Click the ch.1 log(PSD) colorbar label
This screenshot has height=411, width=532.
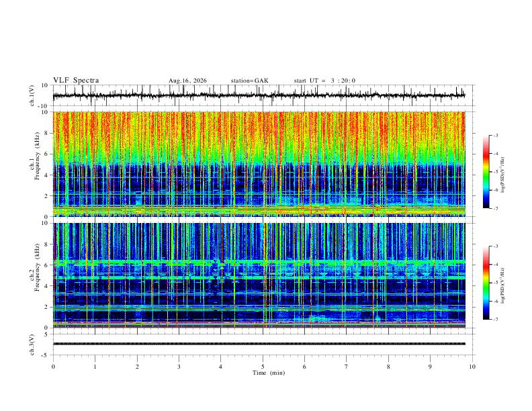click(503, 175)
